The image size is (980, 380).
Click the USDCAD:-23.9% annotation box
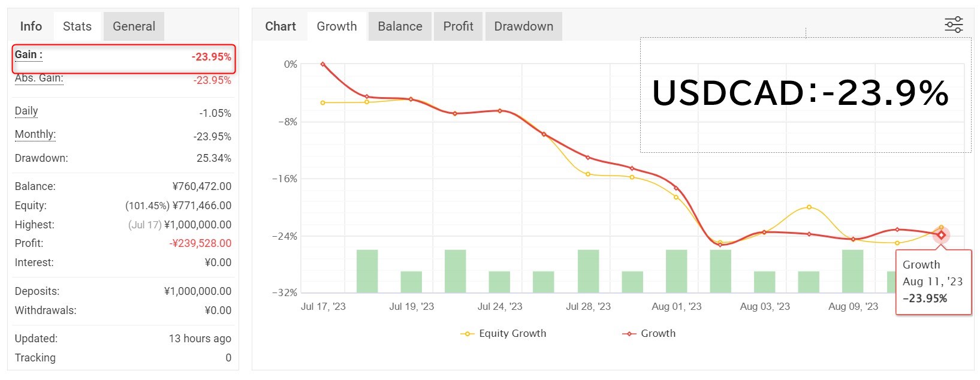(806, 95)
